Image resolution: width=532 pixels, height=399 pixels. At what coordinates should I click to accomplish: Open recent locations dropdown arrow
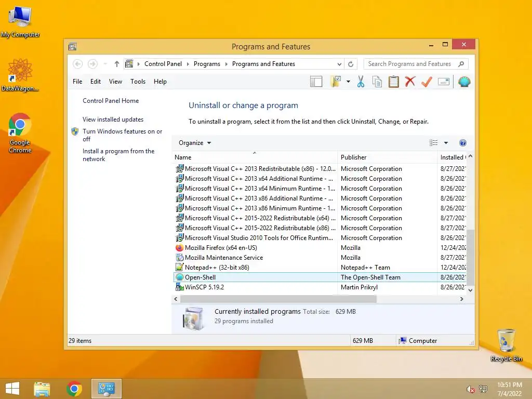click(105, 64)
